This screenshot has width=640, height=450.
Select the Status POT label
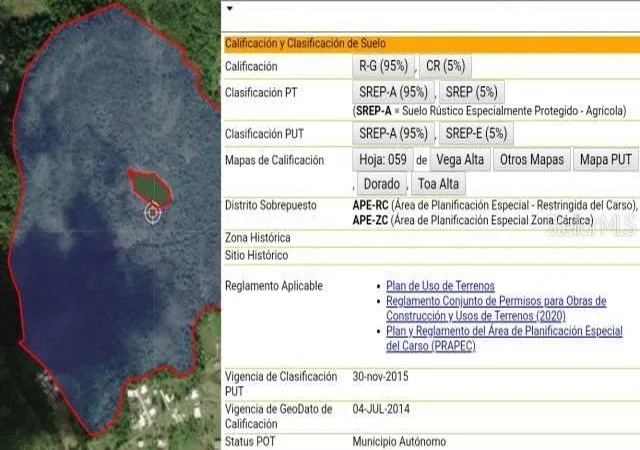[x=250, y=441]
